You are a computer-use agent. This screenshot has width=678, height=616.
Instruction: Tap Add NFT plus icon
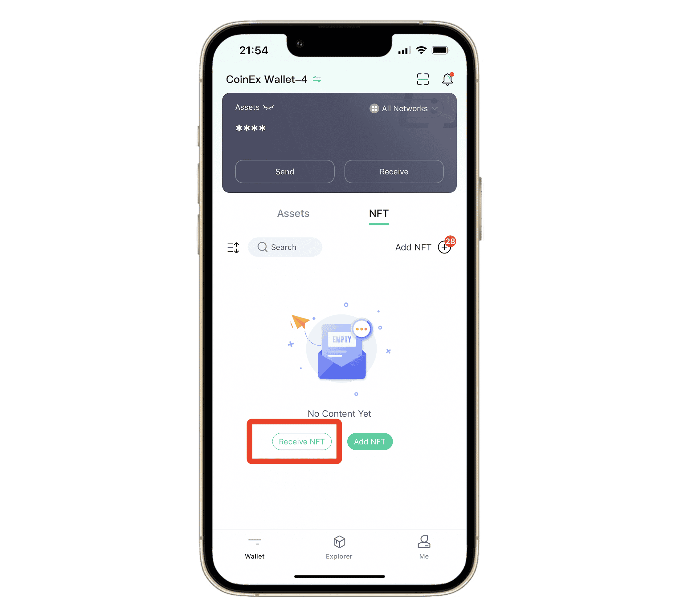447,247
